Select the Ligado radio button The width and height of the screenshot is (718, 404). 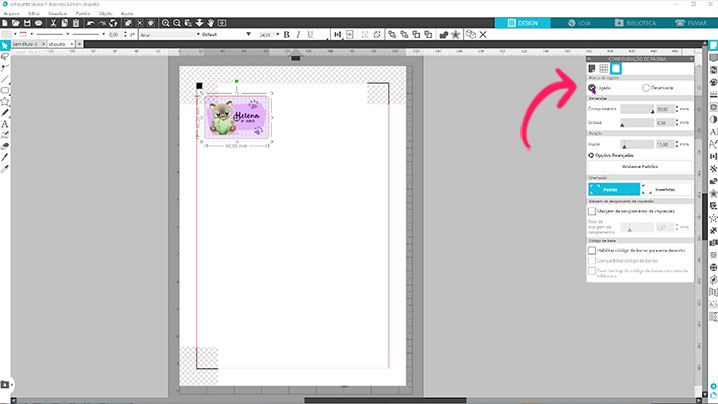pos(592,87)
